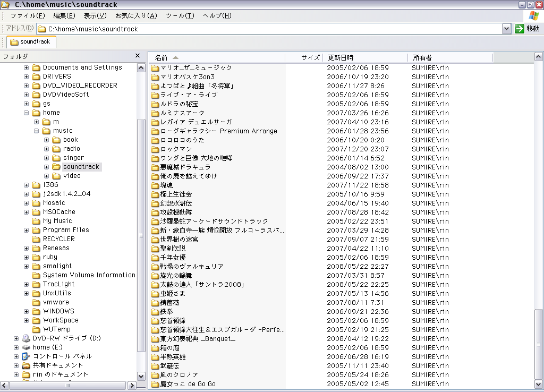Click the folder icon beside ロックマン

click(155, 149)
